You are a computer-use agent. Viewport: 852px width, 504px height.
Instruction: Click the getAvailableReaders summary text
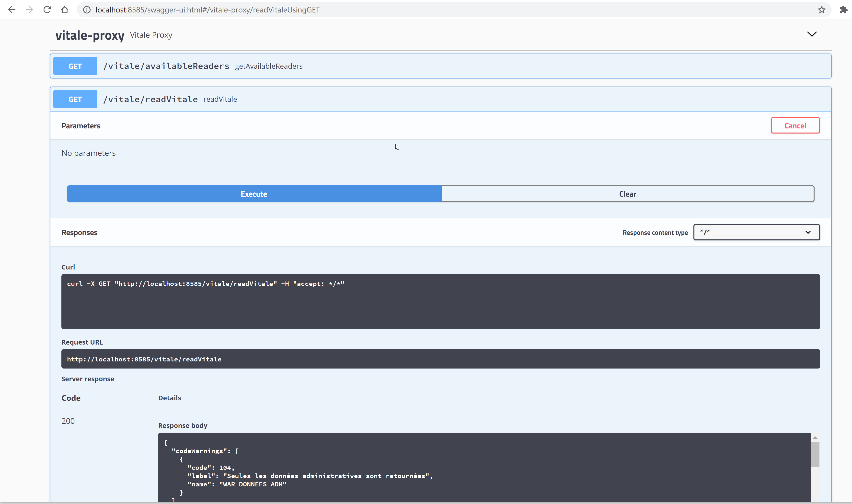coord(269,66)
